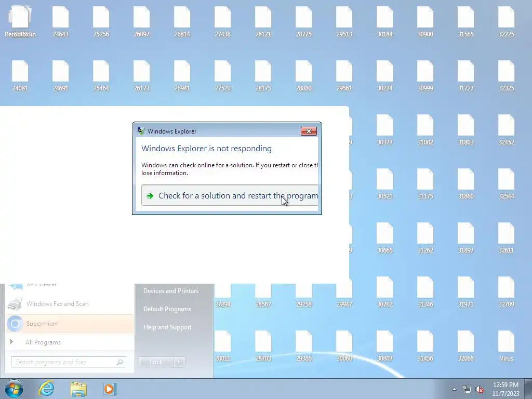The image size is (532, 399).
Task: Open the Windows Start orb
Action: [x=14, y=389]
